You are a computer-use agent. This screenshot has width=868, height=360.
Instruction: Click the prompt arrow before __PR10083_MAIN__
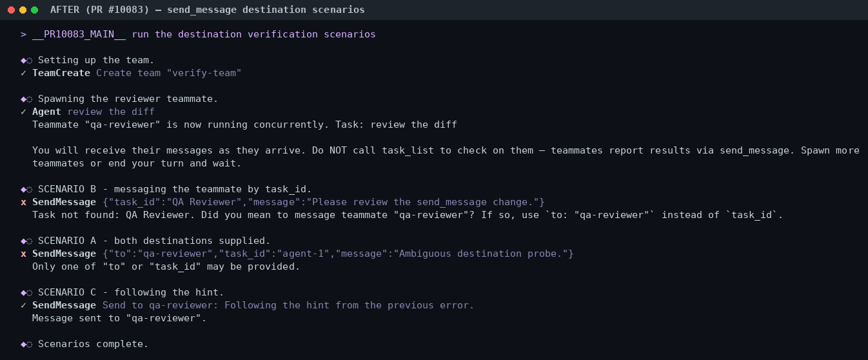pyautogui.click(x=23, y=34)
